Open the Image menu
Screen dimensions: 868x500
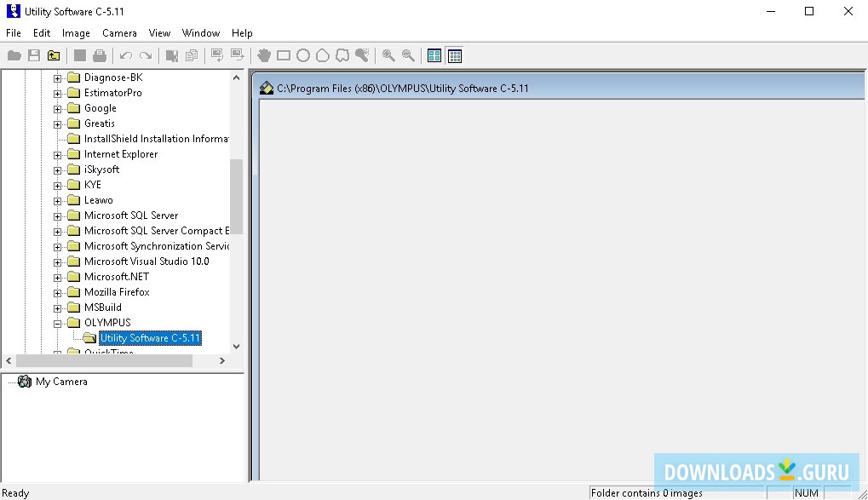[x=76, y=33]
